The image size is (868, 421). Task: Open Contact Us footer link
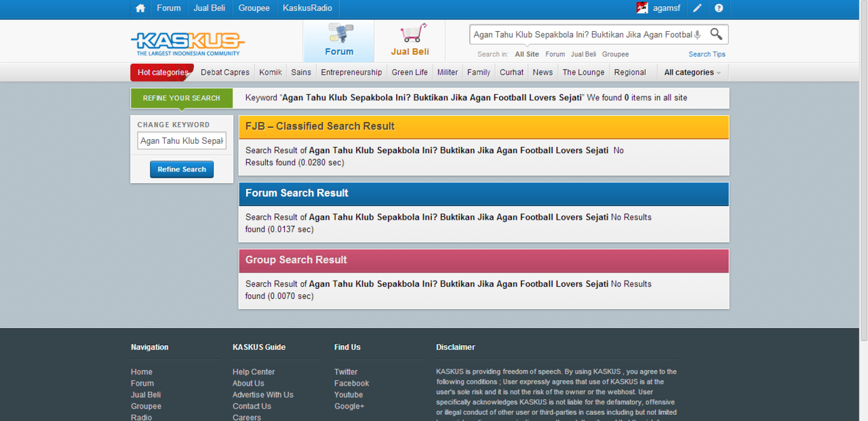tap(252, 407)
